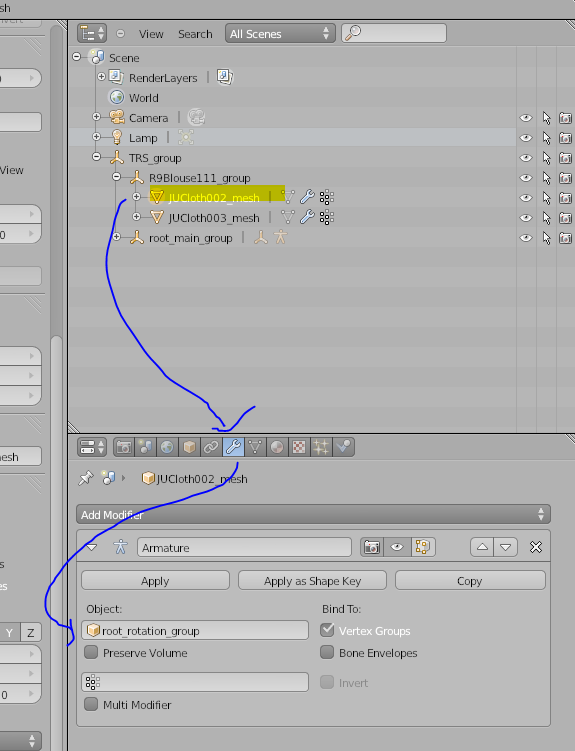This screenshot has width=575, height=751.
Task: Toggle Armature modifier viewport eye
Action: [x=397, y=547]
